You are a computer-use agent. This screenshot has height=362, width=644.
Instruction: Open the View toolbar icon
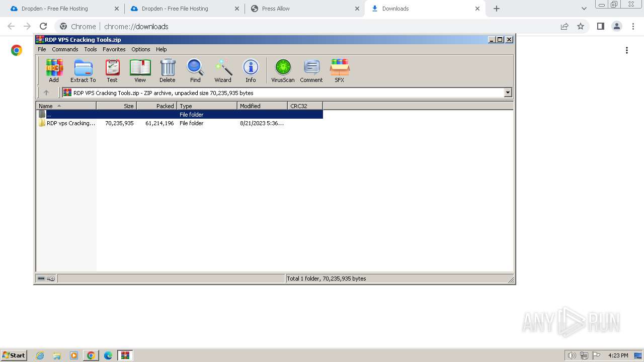[x=140, y=71]
